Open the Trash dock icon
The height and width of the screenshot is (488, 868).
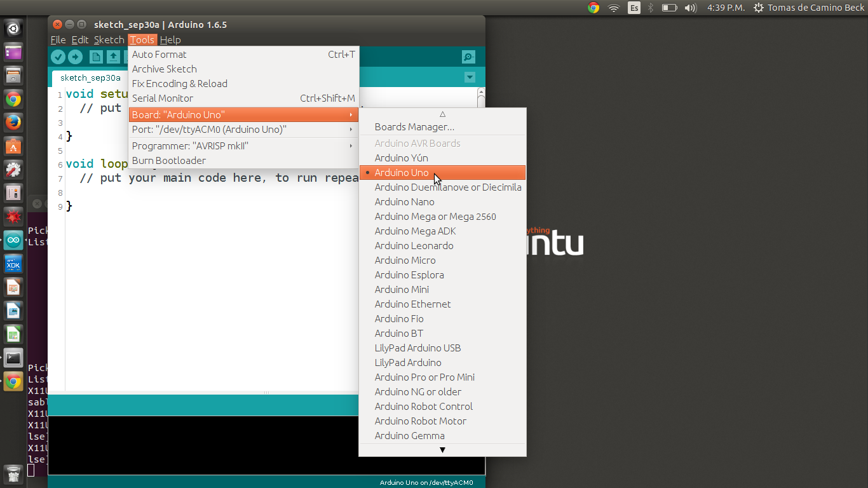click(x=13, y=473)
